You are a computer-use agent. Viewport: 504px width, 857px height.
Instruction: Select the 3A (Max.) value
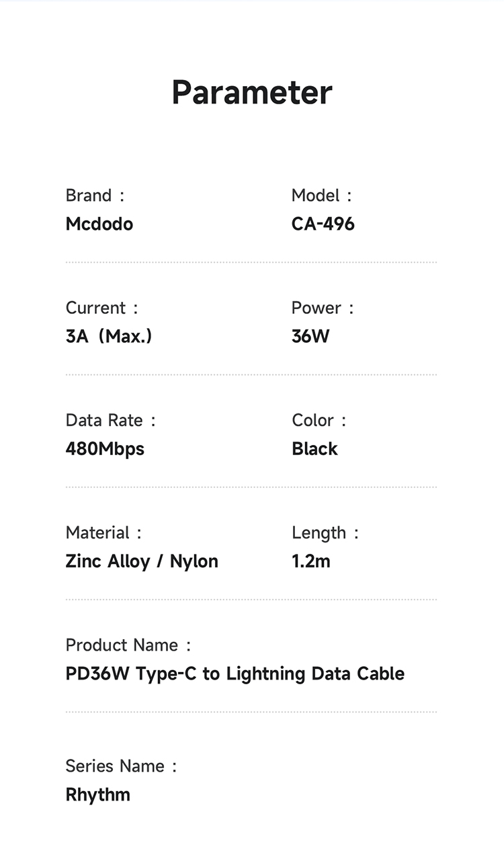pos(109,336)
